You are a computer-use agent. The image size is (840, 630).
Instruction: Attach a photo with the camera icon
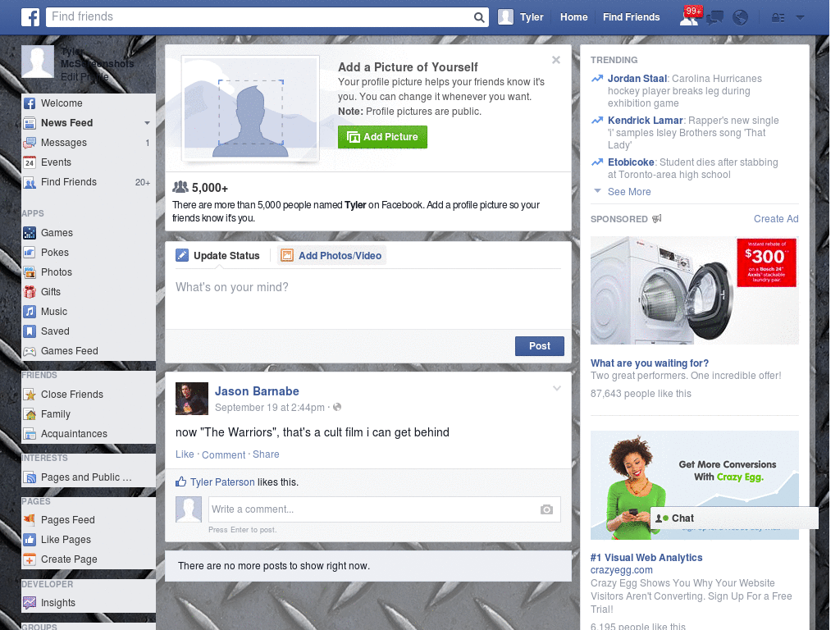coord(546,509)
